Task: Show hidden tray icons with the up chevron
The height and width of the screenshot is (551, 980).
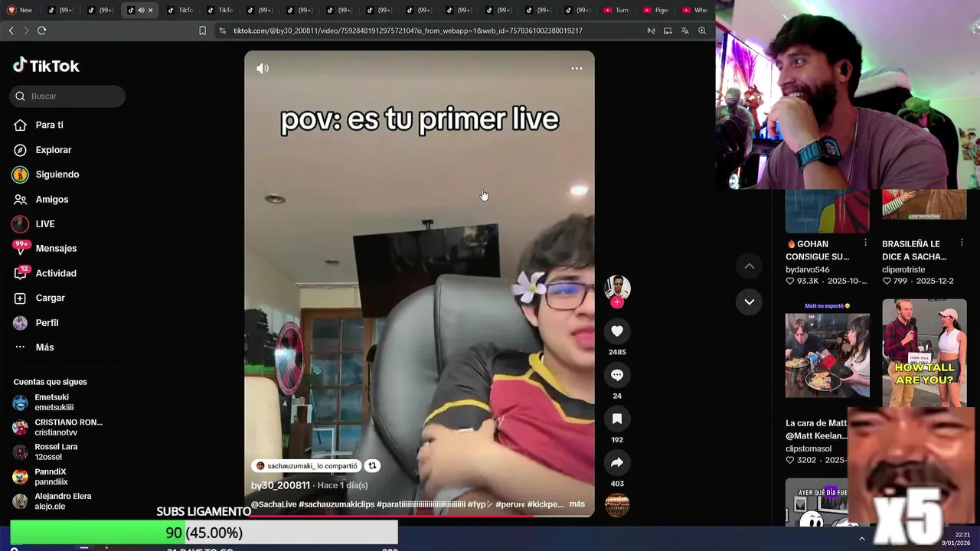Action: click(x=861, y=539)
